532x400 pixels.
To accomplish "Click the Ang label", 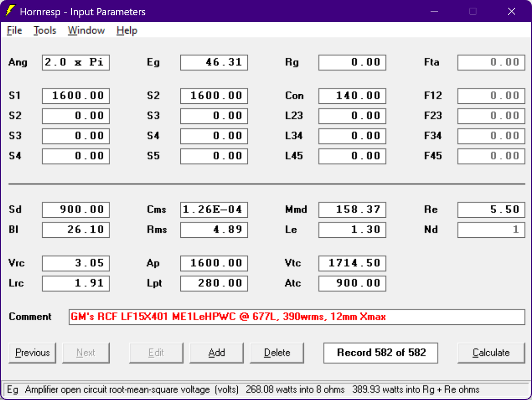I will [x=18, y=62].
